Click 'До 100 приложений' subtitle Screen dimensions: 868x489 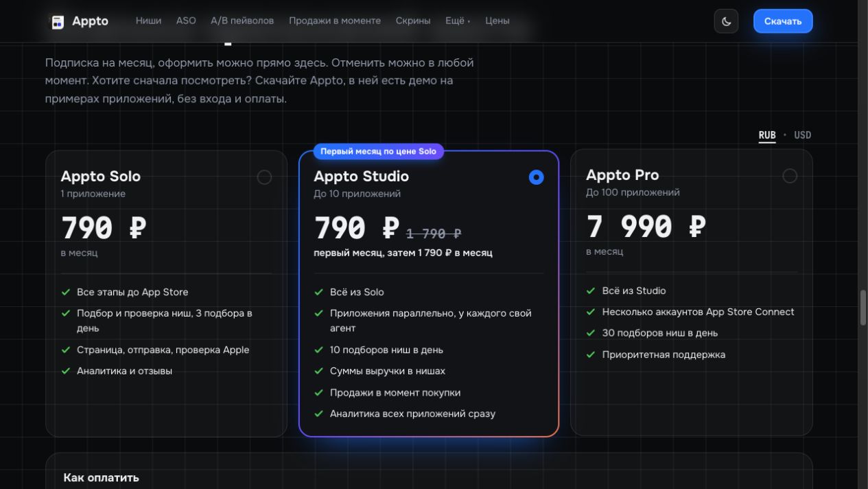[x=633, y=192]
